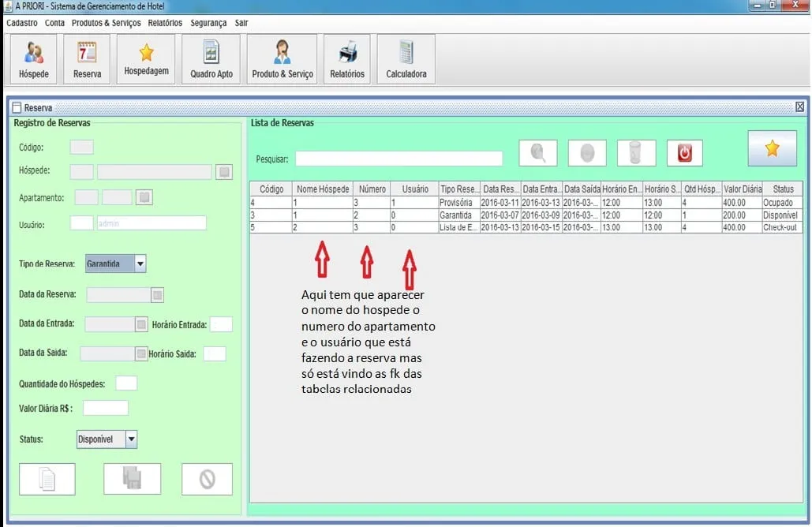Click the Hóspede lookup button beside name field
The image size is (812, 527).
coord(224,171)
